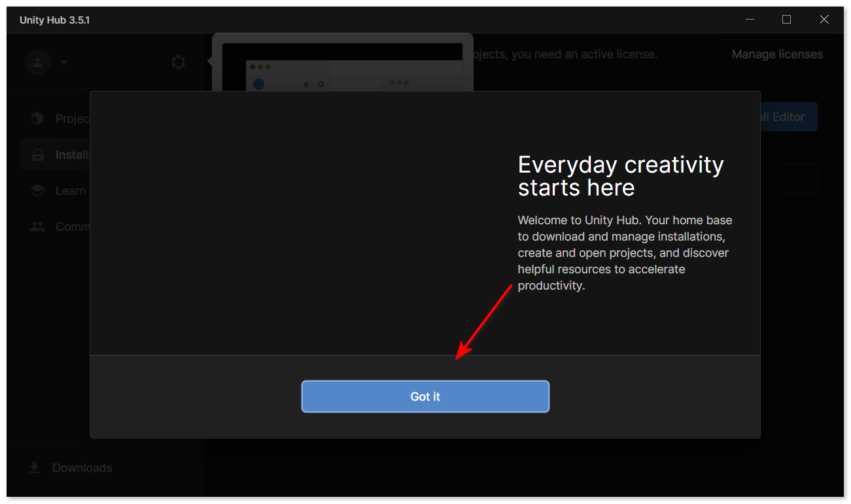Select the Projects cube icon in sidebar
Image resolution: width=851 pixels, height=504 pixels.
[x=38, y=118]
